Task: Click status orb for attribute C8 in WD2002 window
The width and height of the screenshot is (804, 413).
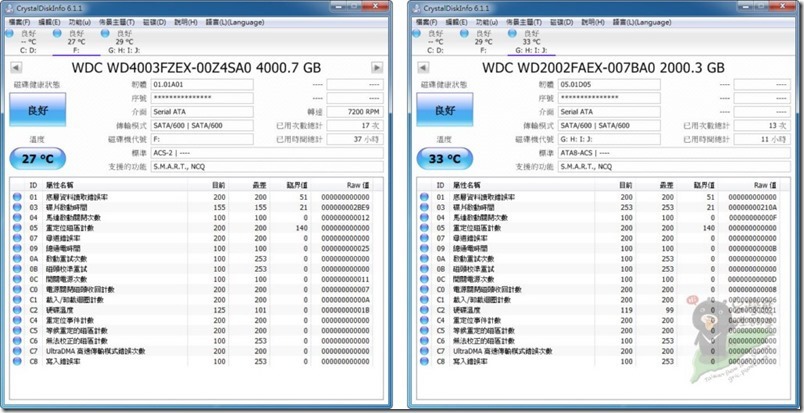Action: tap(424, 361)
